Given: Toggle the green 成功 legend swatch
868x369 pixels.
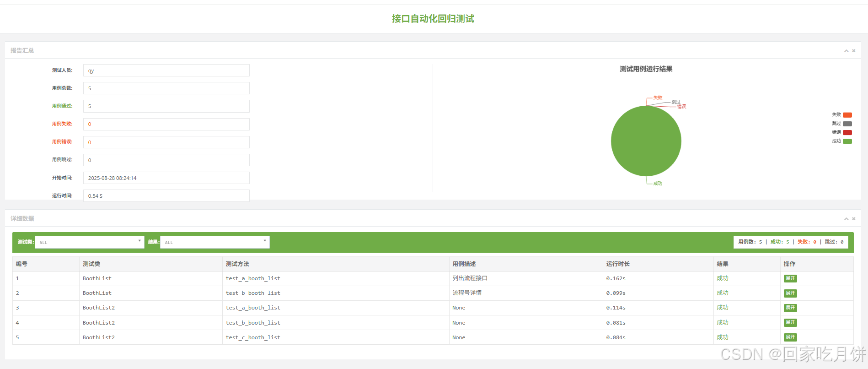Looking at the screenshot, I should pyautogui.click(x=847, y=141).
